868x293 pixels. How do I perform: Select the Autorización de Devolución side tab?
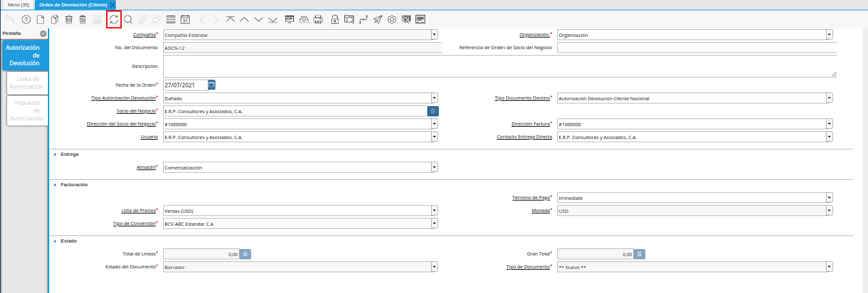[24, 56]
